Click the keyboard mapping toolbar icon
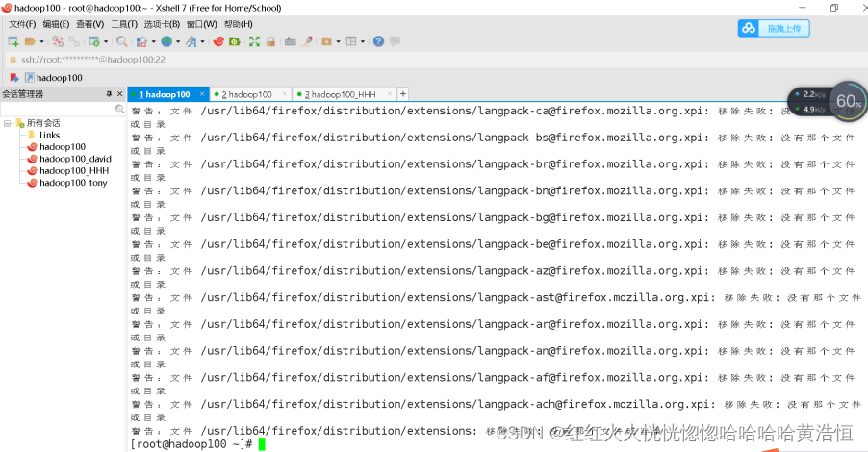Image resolution: width=868 pixels, height=452 pixels. tap(290, 41)
